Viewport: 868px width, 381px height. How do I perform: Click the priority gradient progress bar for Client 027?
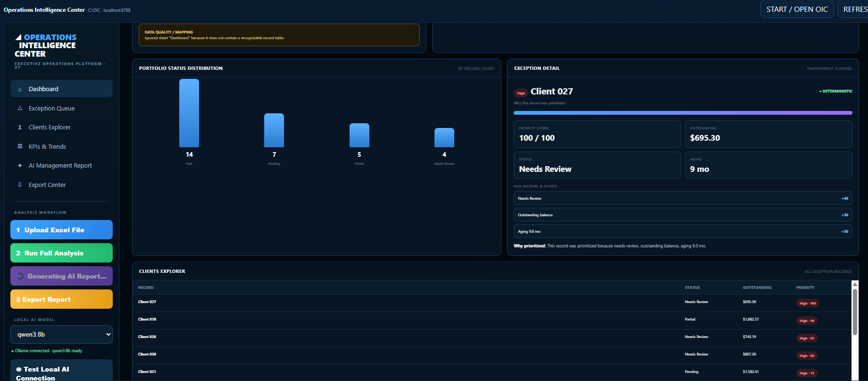(x=683, y=113)
